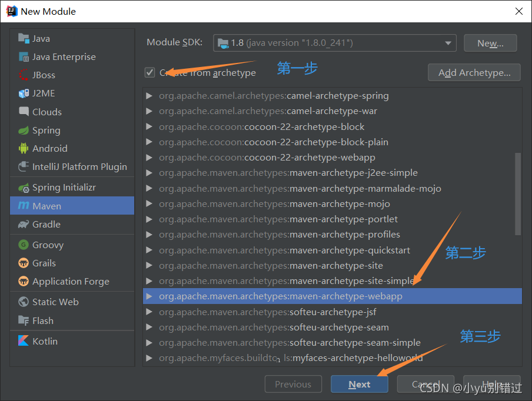This screenshot has width=532, height=401.
Task: Select maven-archetype-site-simple row
Action: click(332, 281)
